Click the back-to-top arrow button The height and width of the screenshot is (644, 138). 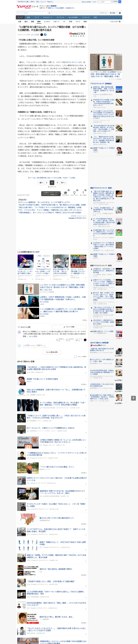point(133,398)
